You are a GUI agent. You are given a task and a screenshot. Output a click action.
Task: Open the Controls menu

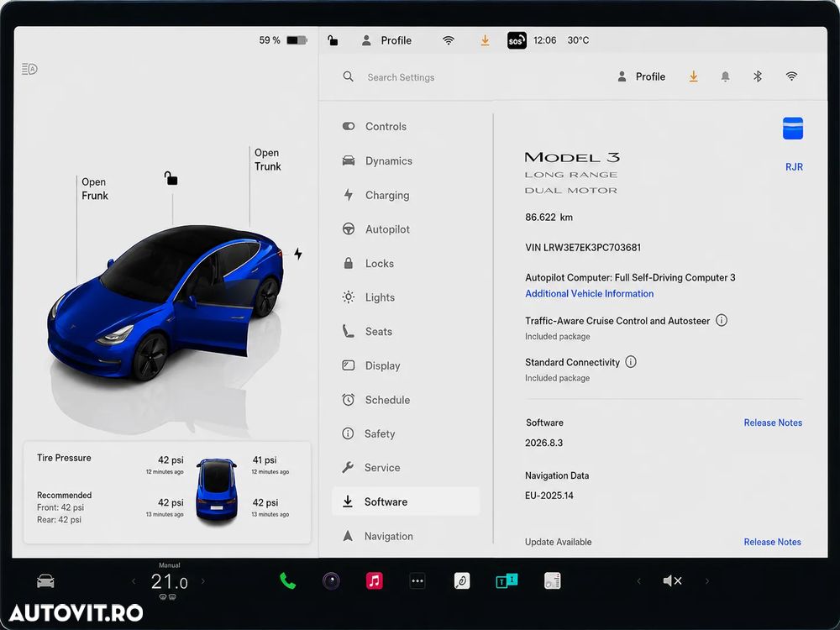406,127
